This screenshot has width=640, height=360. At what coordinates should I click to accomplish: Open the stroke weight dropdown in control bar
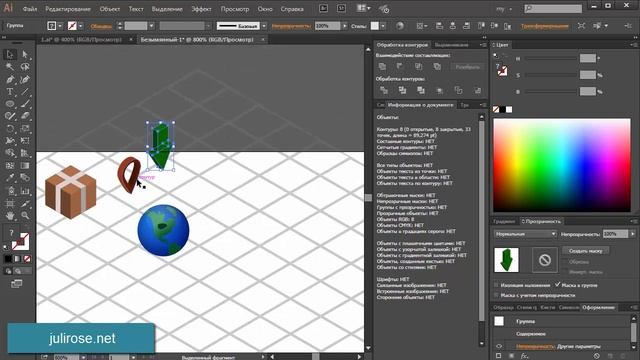(x=151, y=26)
